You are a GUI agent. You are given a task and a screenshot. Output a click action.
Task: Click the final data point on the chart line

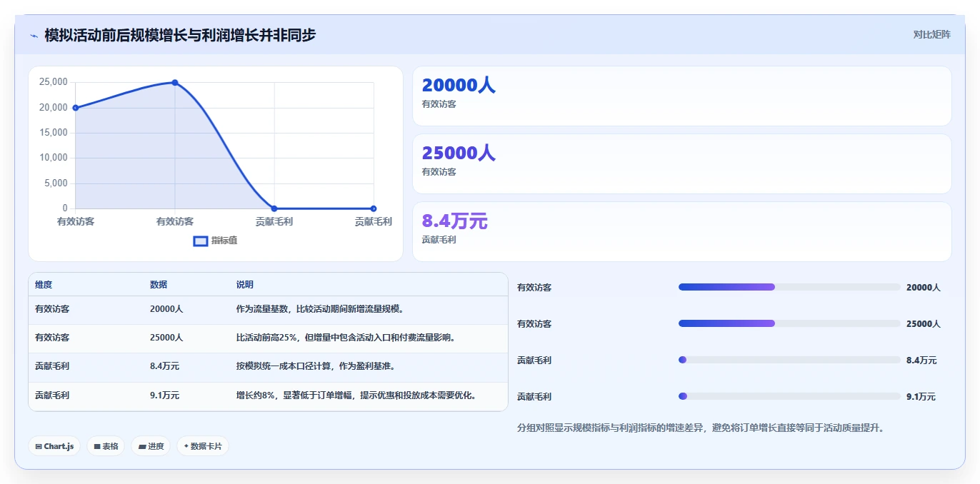pyautogui.click(x=374, y=208)
